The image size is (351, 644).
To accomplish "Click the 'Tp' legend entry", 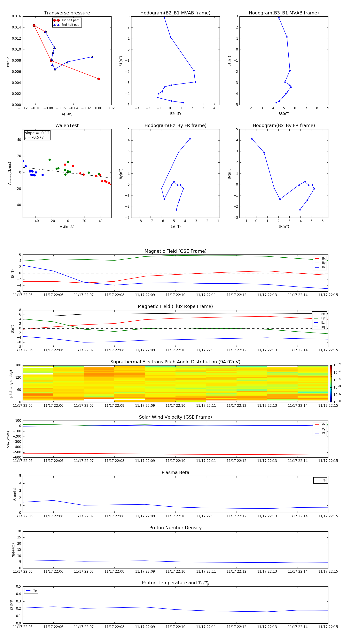I will [31, 591].
